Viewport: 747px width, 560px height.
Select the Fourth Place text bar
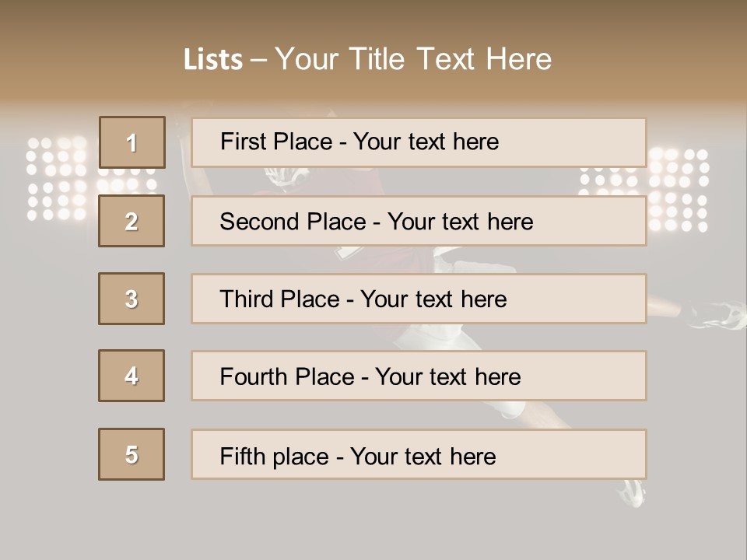[x=419, y=376]
